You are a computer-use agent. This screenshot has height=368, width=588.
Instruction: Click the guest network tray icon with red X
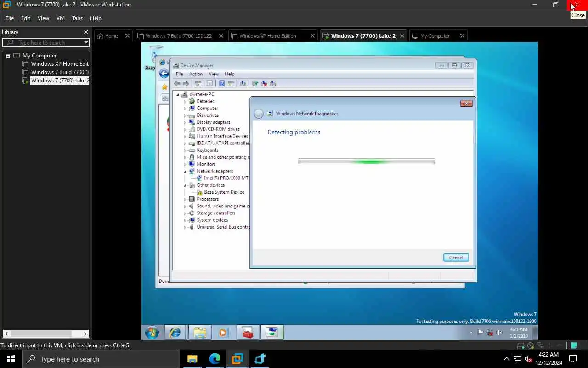point(490,333)
